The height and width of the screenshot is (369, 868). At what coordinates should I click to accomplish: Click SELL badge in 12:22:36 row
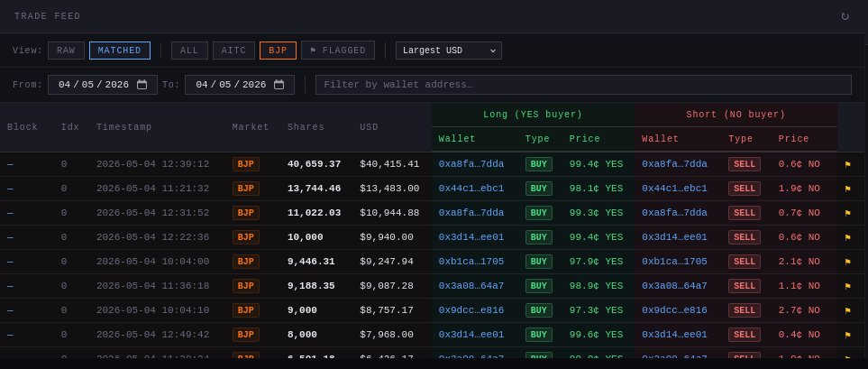tap(744, 237)
